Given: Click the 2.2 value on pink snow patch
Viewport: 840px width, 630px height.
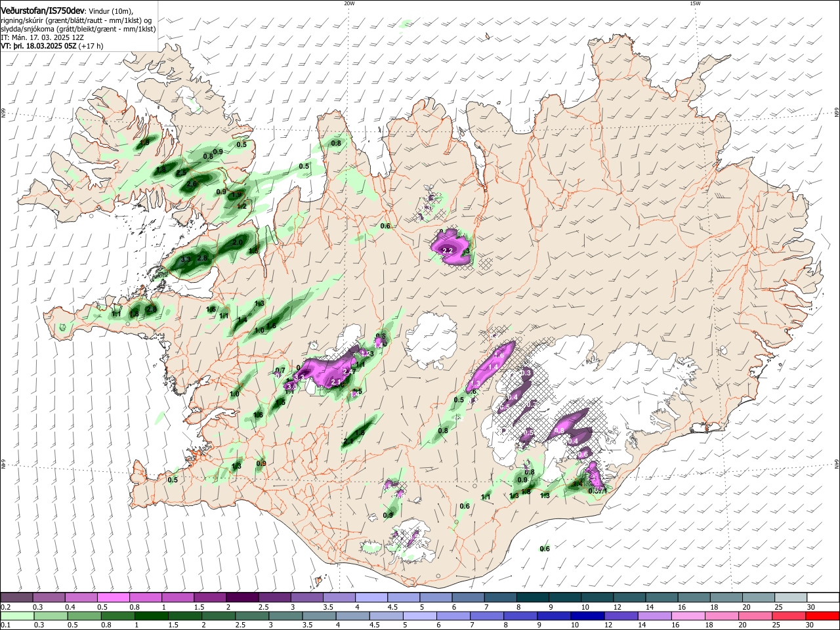Looking at the screenshot, I should pyautogui.click(x=449, y=251).
